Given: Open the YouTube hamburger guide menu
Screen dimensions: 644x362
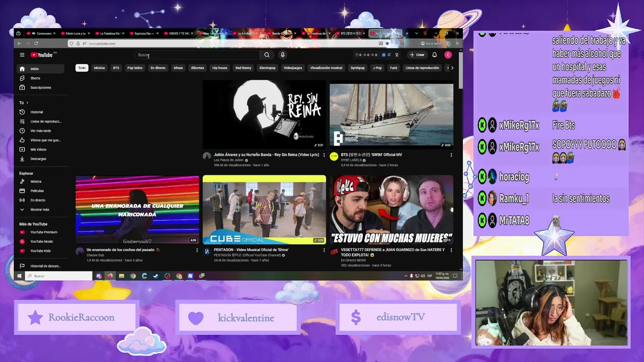Looking at the screenshot, I should 22,55.
